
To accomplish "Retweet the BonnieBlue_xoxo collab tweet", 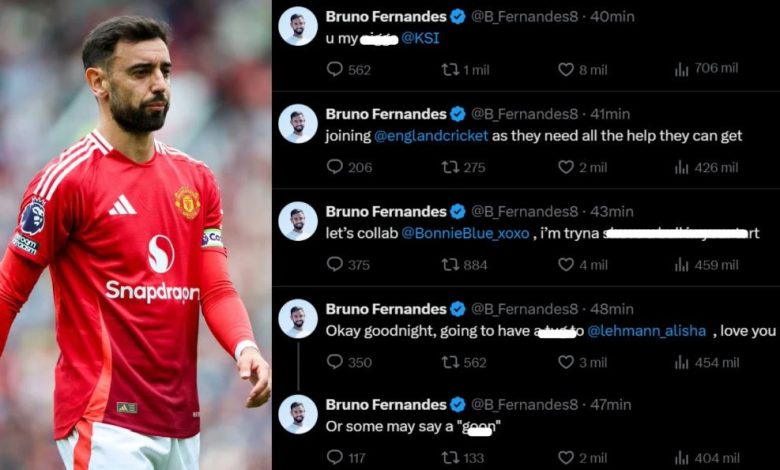I will [x=450, y=265].
